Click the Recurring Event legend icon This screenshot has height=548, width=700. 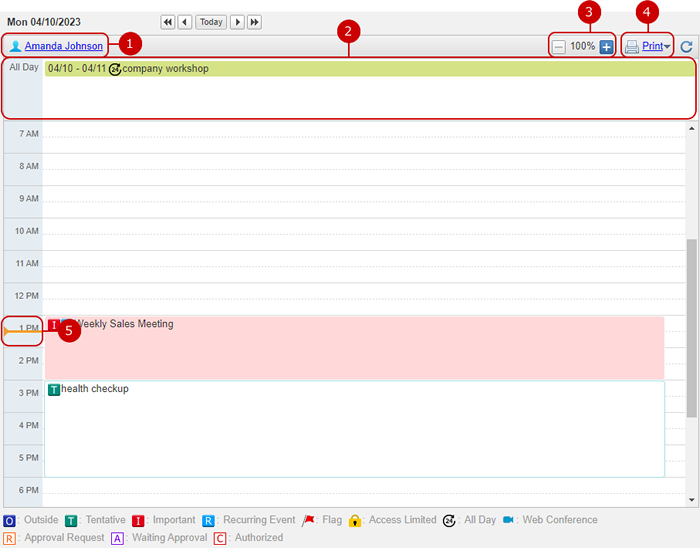coord(208,521)
